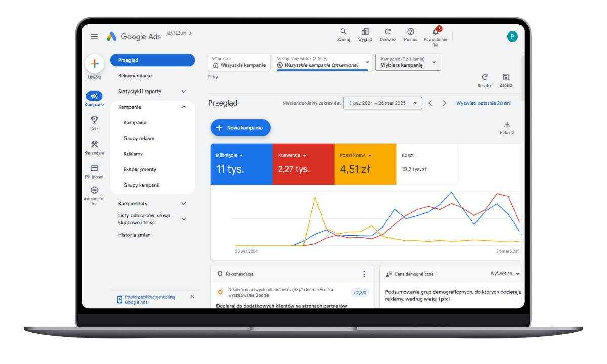The width and height of the screenshot is (607, 364).
Task: Open the Pomoc help icon
Action: coord(410,32)
